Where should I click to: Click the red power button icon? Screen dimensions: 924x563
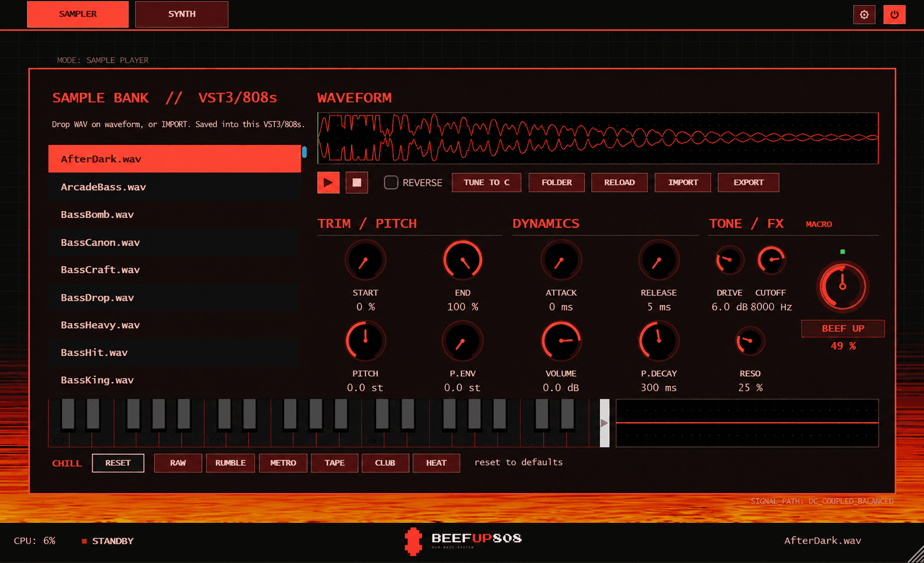[x=894, y=14]
